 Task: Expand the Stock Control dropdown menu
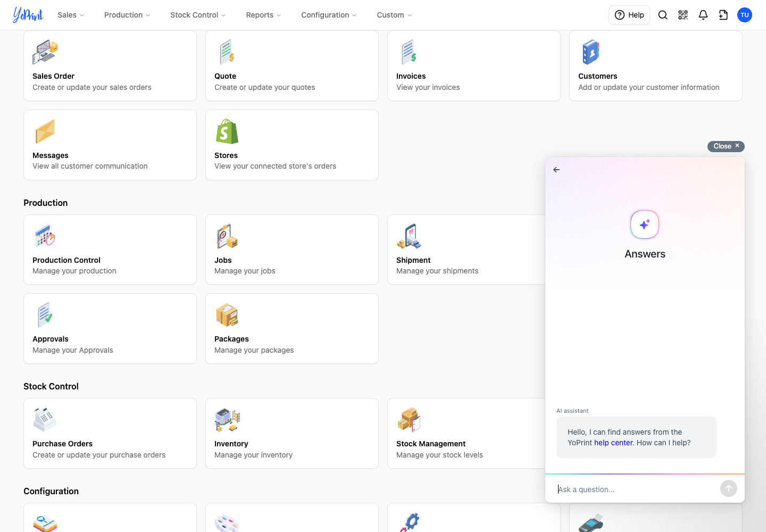coord(198,15)
